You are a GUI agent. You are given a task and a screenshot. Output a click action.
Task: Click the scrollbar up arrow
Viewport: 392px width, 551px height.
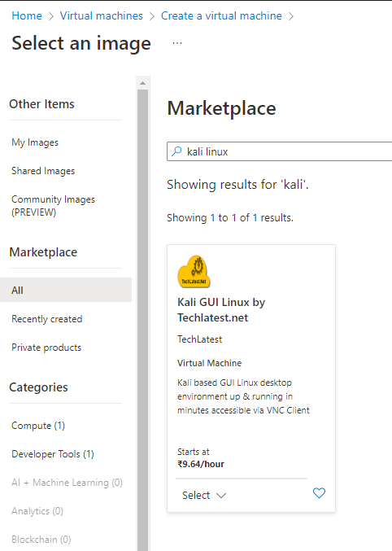tap(142, 83)
